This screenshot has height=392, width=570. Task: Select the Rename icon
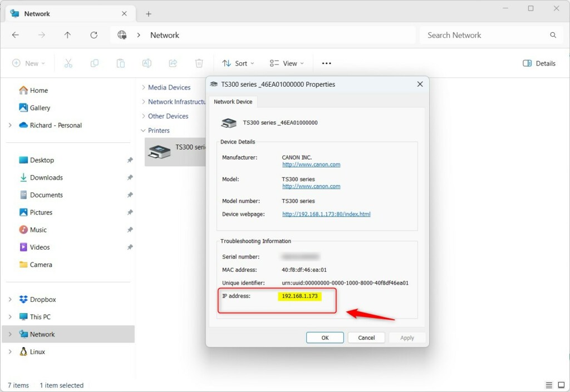tap(147, 63)
